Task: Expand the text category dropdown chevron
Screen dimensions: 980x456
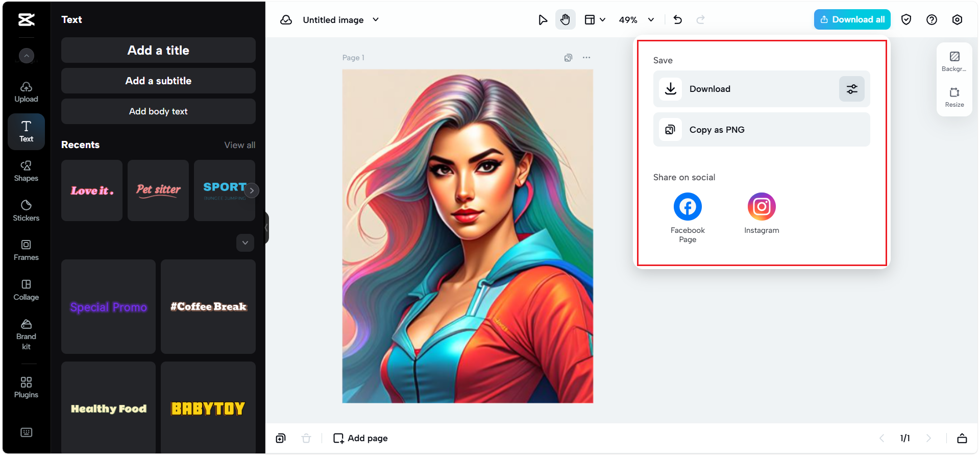Action: click(x=245, y=243)
